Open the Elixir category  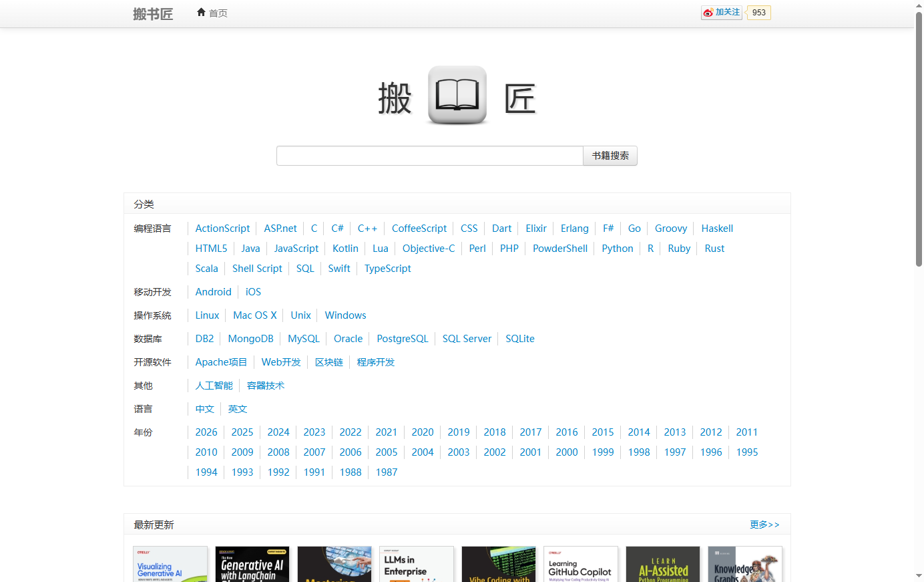[536, 229]
